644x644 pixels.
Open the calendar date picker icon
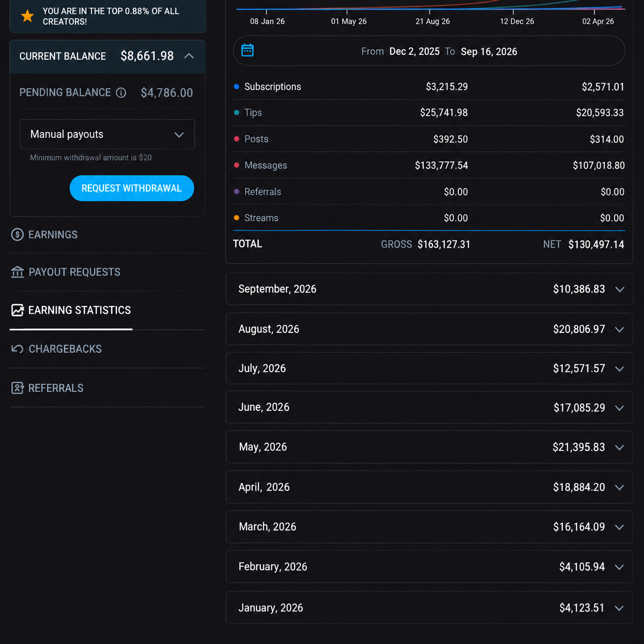(248, 50)
